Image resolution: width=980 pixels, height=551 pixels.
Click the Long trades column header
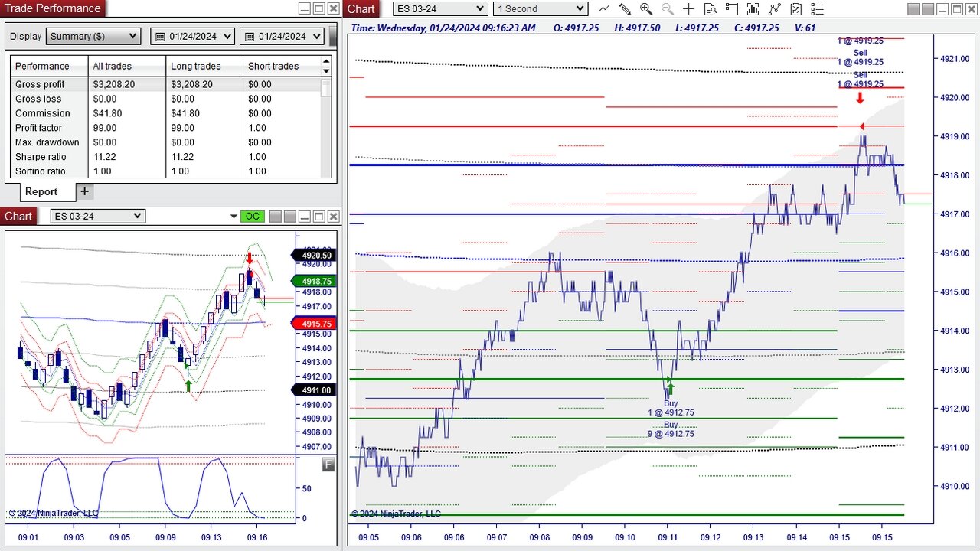tap(204, 67)
